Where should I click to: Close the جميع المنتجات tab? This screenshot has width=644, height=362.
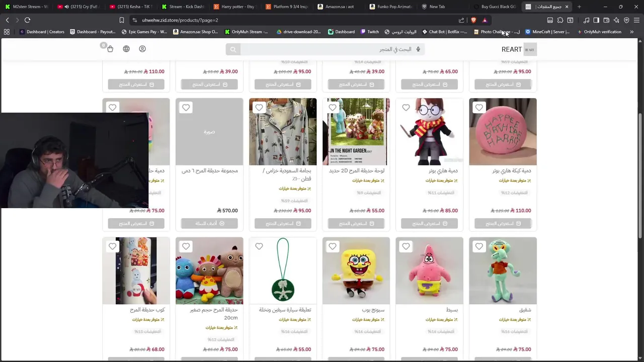(x=567, y=7)
